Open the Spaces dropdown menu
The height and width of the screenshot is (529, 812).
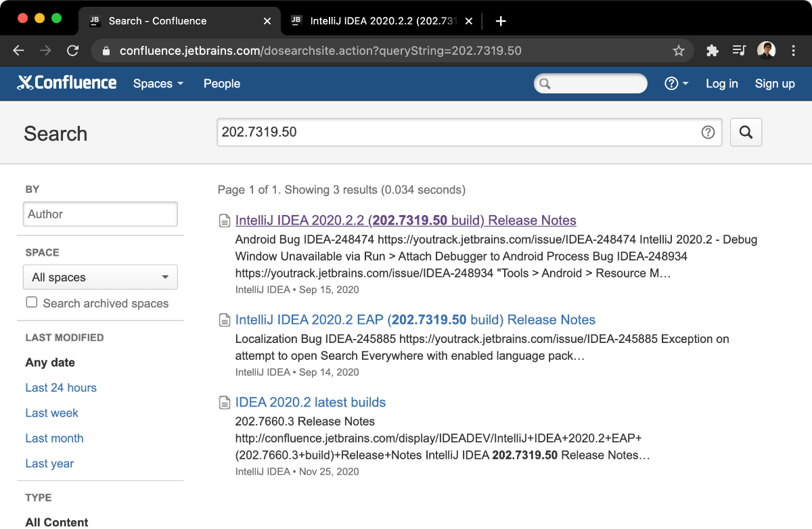point(158,83)
